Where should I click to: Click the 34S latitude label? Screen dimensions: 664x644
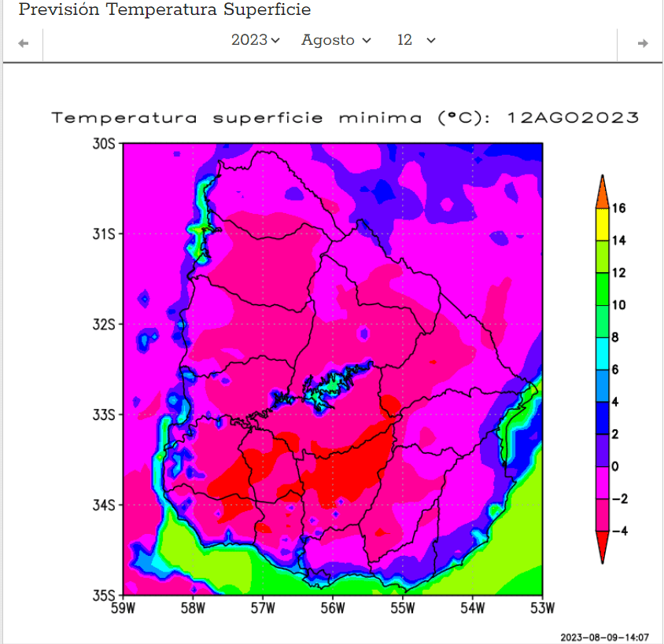click(x=104, y=506)
